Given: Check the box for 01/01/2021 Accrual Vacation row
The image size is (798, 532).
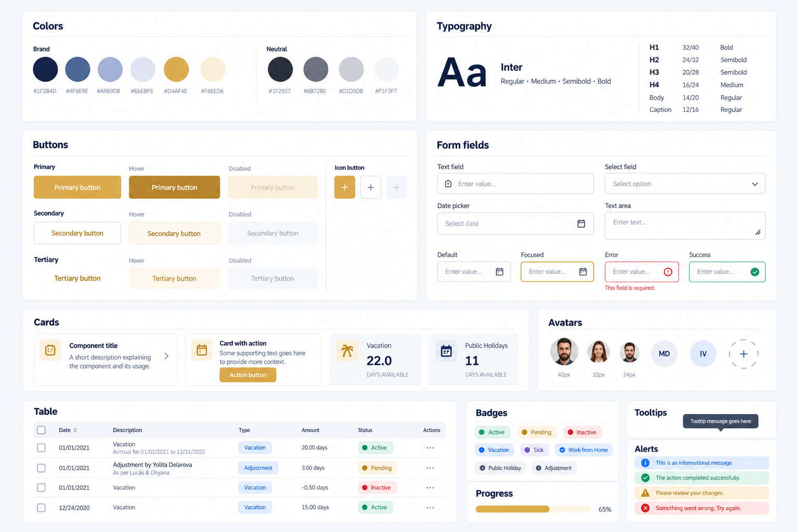Looking at the screenshot, I should pyautogui.click(x=42, y=448).
